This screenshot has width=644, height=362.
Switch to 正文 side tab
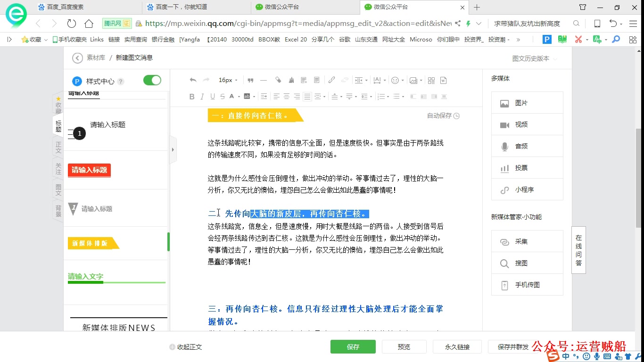coord(58,148)
